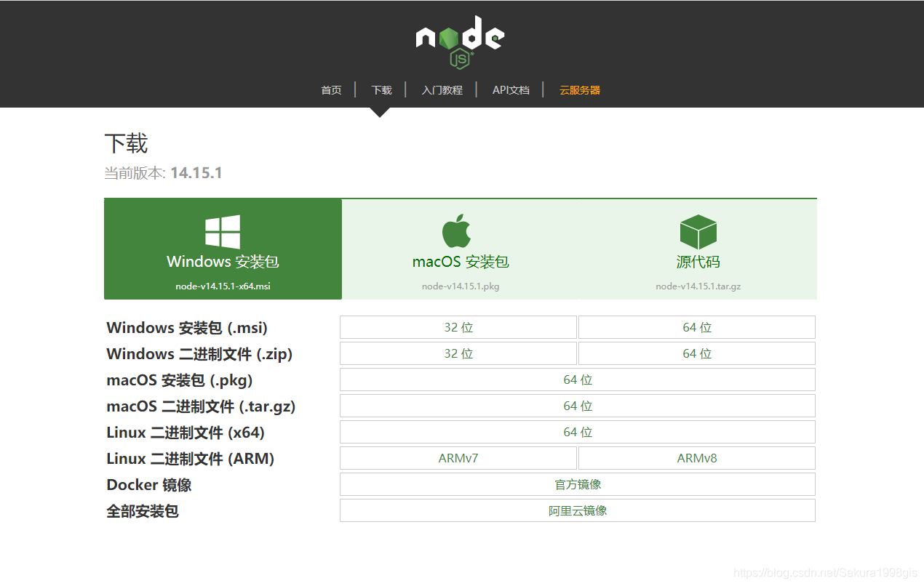Go to 入门教程 in navigation

tap(442, 90)
